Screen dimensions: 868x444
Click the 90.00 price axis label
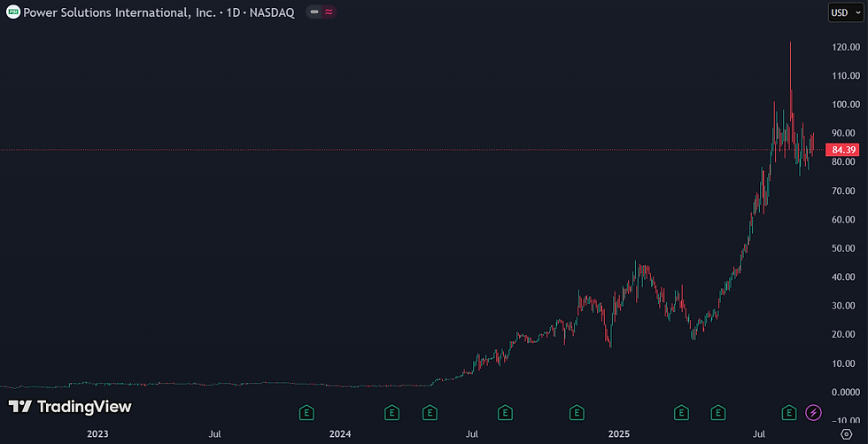tap(844, 134)
